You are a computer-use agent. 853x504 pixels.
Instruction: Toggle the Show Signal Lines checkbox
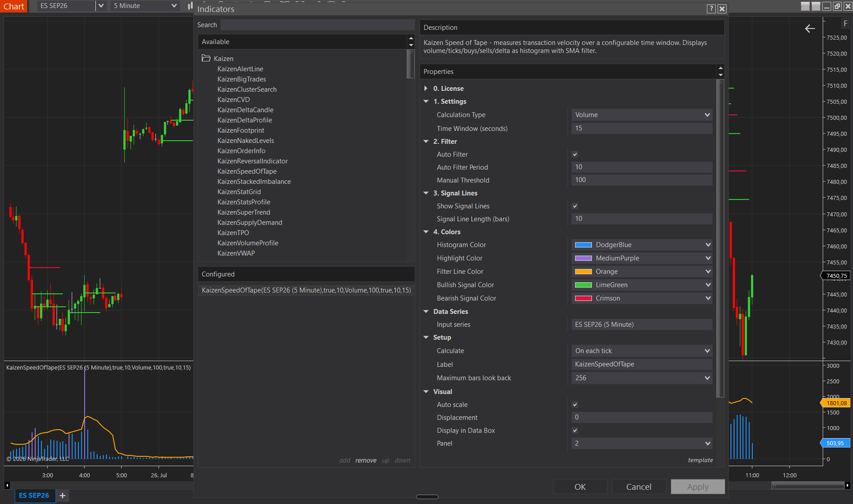[575, 206]
